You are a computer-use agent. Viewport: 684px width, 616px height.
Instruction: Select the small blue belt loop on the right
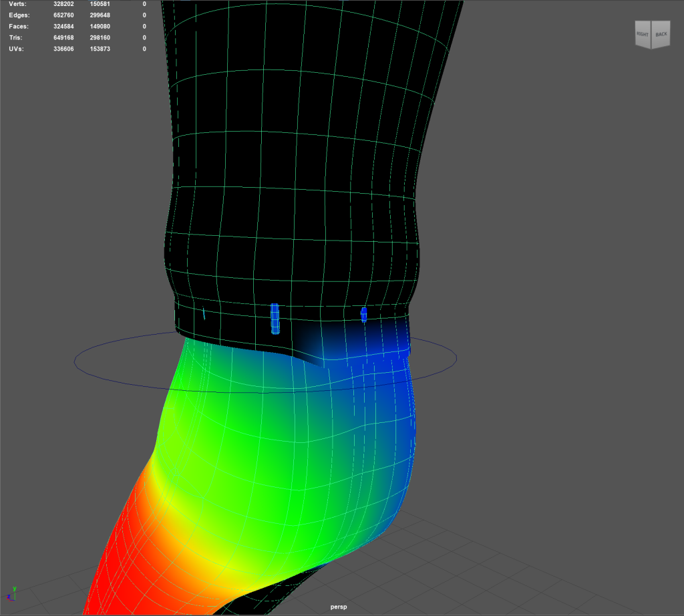point(364,314)
